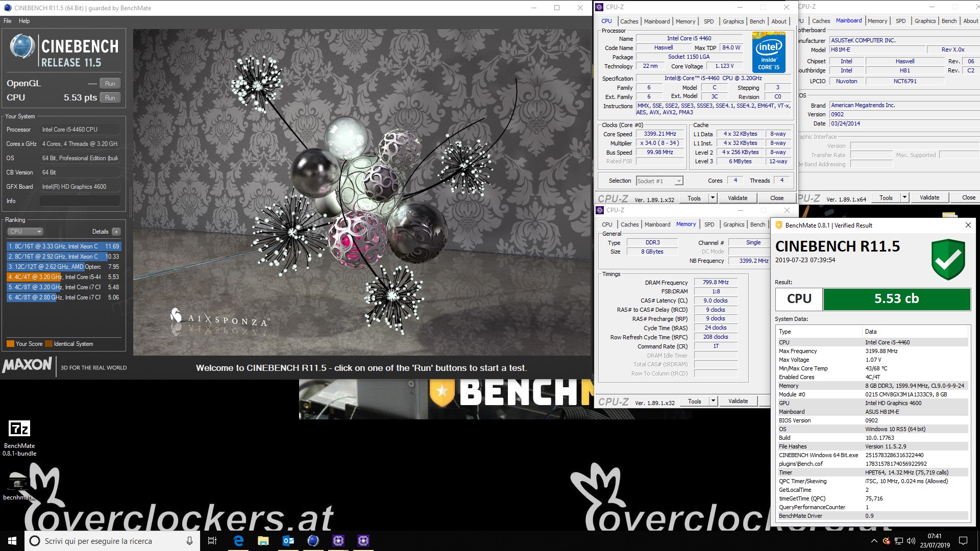Open the Windows Start menu

pyautogui.click(x=12, y=541)
